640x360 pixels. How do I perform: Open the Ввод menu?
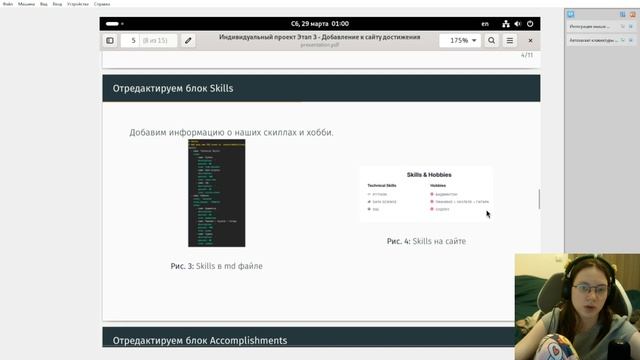[x=57, y=4]
